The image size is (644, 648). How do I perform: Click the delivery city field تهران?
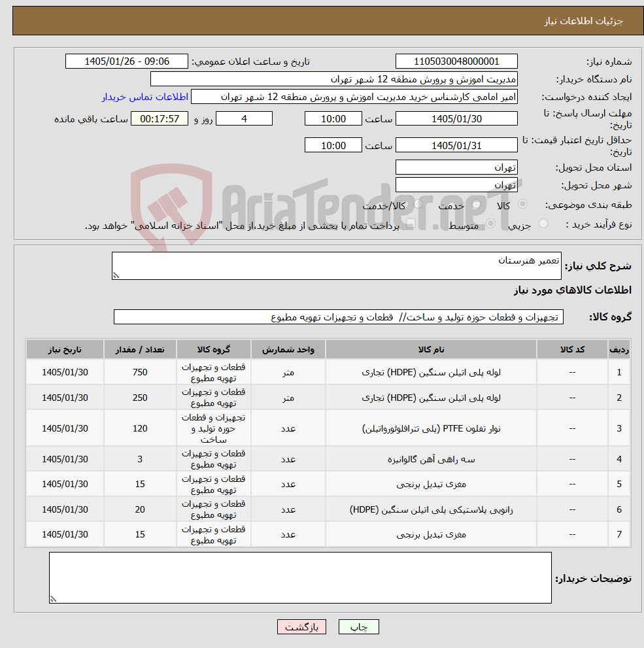(x=456, y=185)
